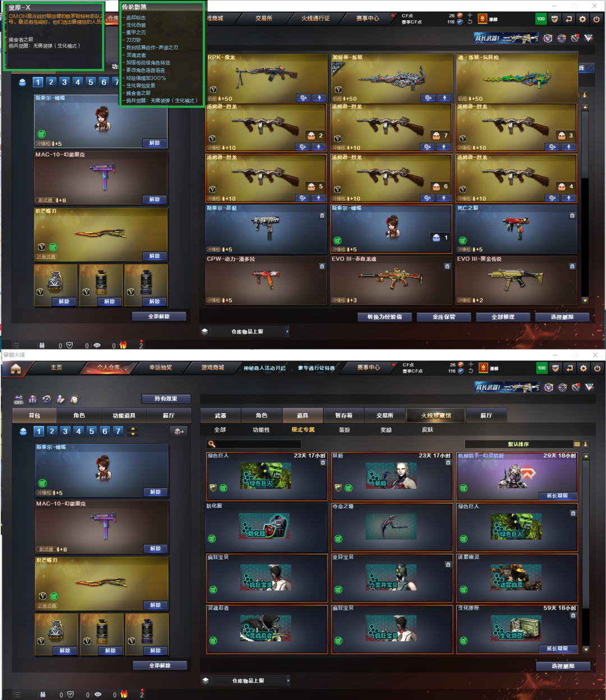Click the trash icon on CPW-动力-潘多拉 card
The image size is (606, 700).
(322, 267)
